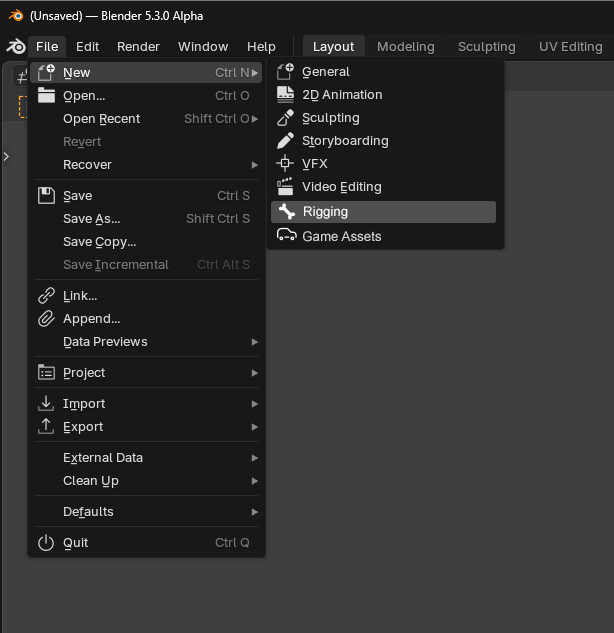
Task: Click the Quit power icon
Action: (x=46, y=543)
